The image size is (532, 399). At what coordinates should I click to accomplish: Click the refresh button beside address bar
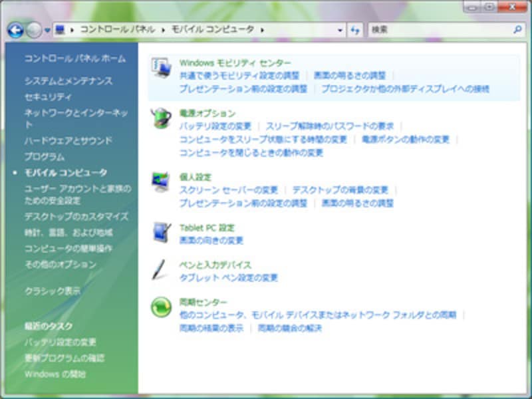point(355,30)
